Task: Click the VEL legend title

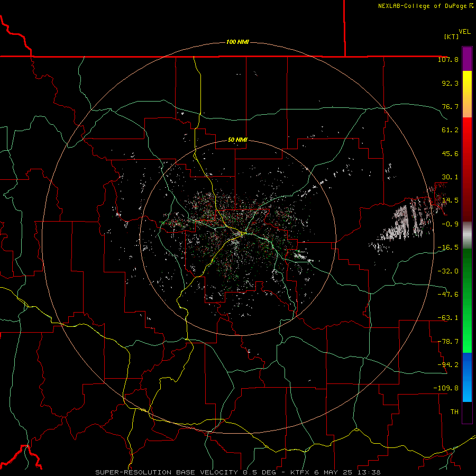Action: 464,32
